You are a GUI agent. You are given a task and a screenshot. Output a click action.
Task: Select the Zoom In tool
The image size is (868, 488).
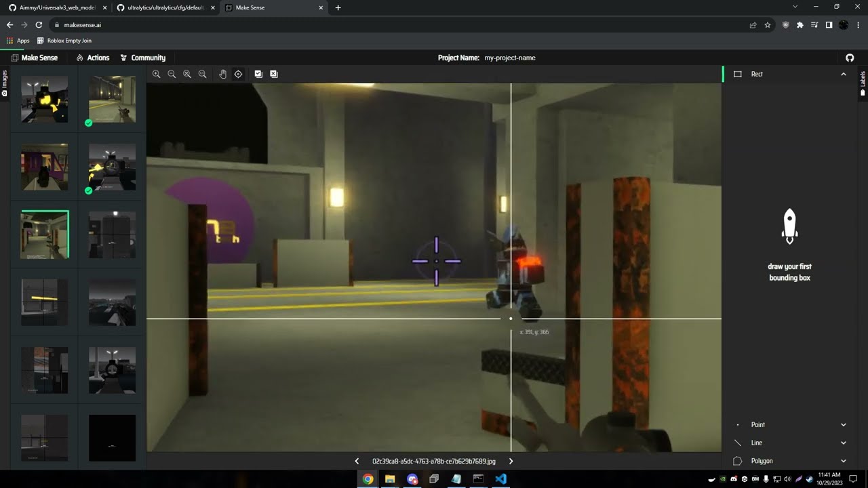[157, 74]
